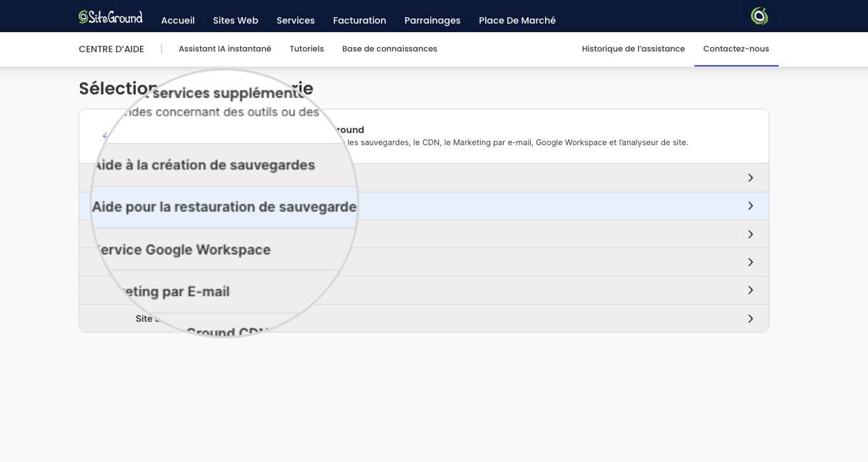Open the Services menu item
Screen dimensions: 868x462
coord(296,21)
